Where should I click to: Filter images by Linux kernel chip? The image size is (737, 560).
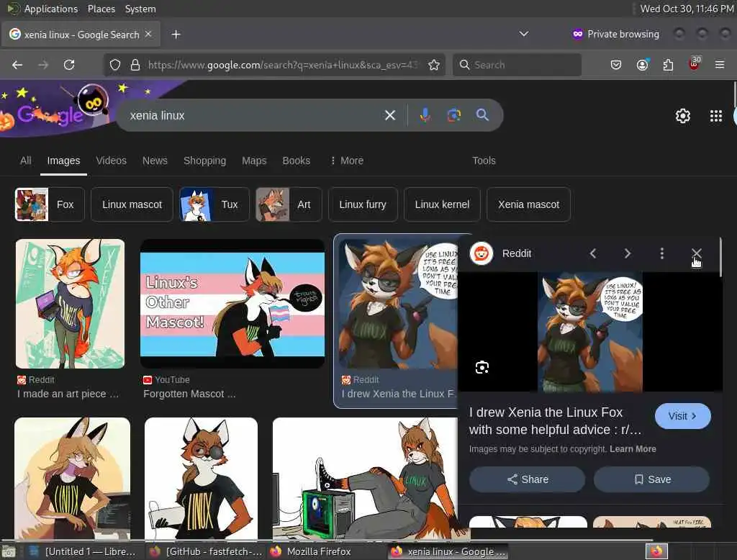(x=442, y=204)
